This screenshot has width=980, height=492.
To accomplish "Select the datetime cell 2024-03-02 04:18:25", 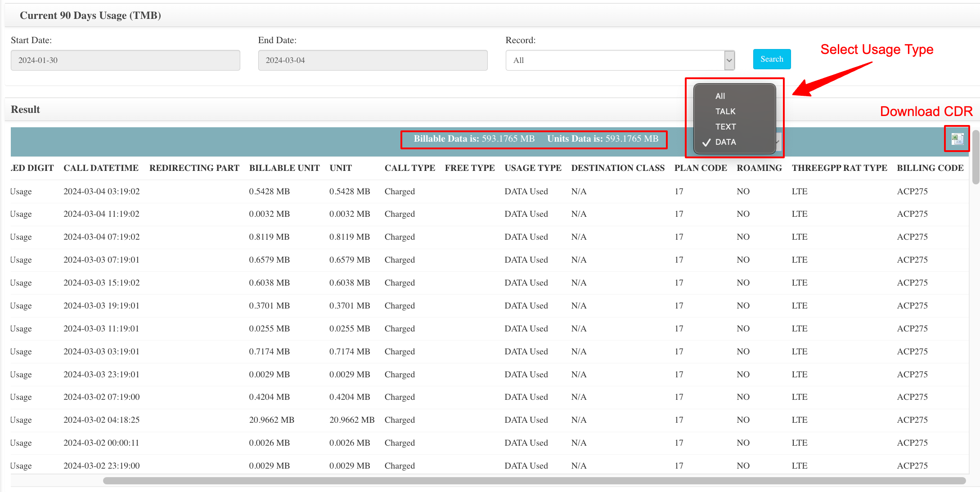I will pyautogui.click(x=102, y=420).
